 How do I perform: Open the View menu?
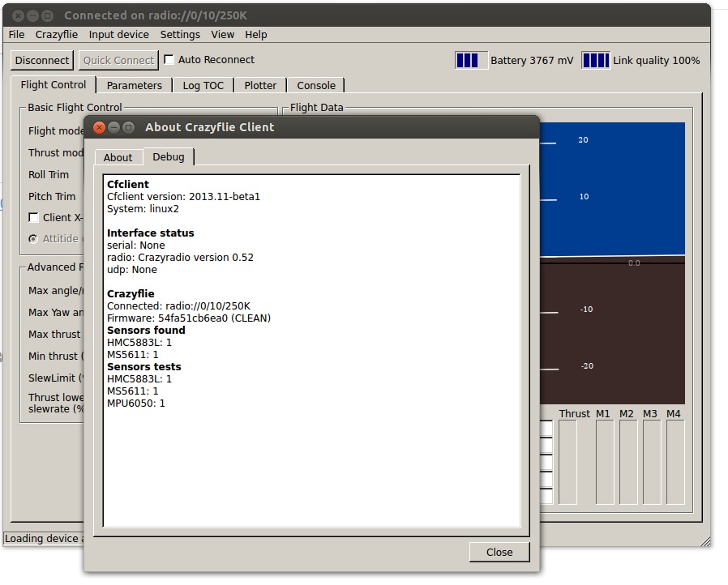point(223,35)
